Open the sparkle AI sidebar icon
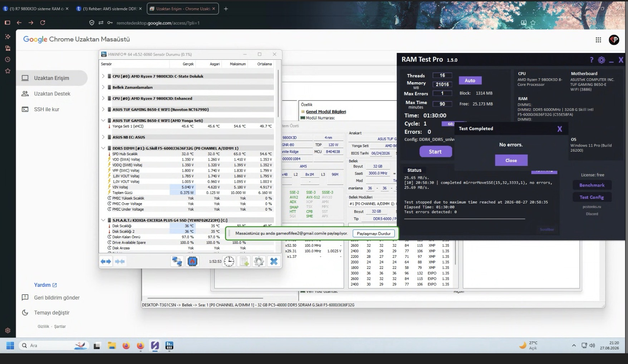Image resolution: width=628 pixels, height=364 pixels. [x=8, y=36]
